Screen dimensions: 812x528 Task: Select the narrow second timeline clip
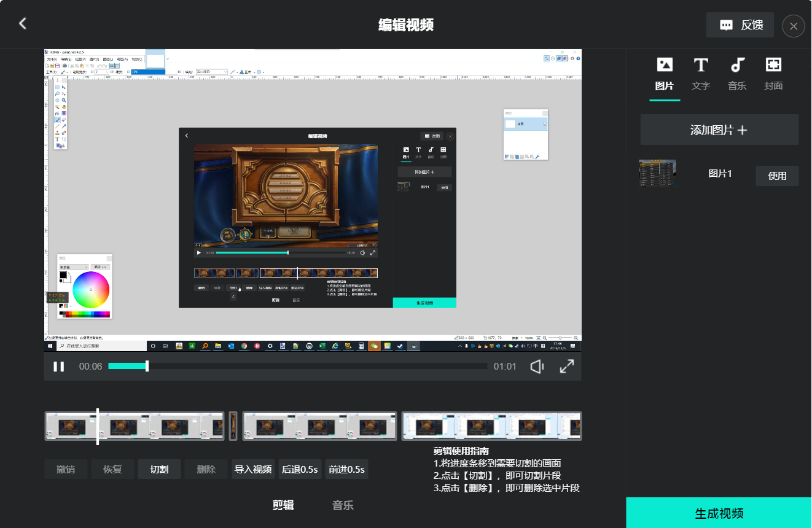pyautogui.click(x=233, y=426)
